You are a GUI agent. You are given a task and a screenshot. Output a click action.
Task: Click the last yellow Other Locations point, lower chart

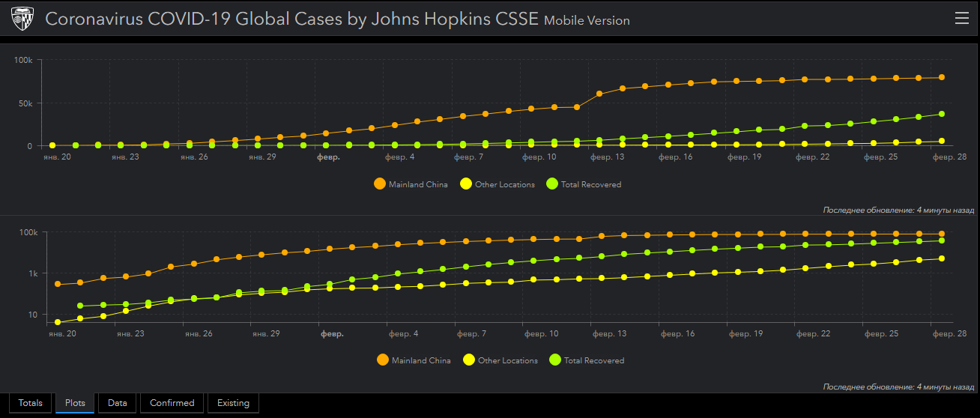[942, 258]
